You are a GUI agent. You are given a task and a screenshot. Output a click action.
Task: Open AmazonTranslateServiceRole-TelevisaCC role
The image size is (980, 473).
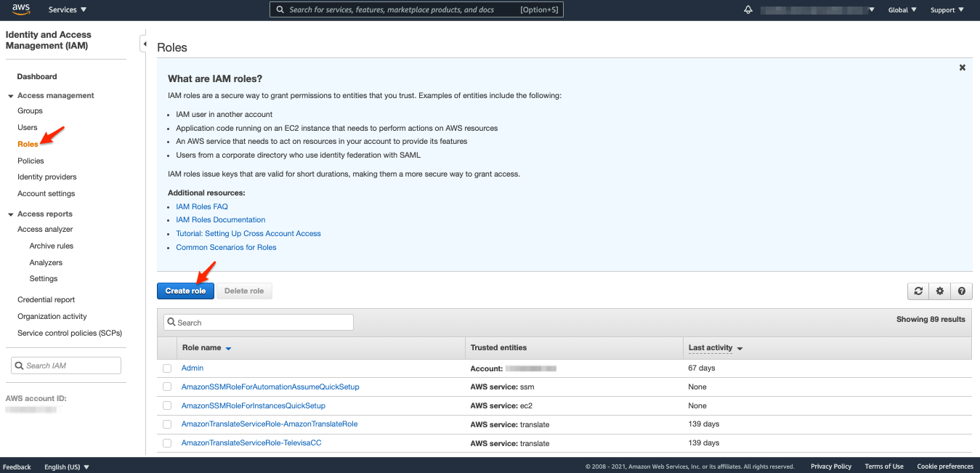coord(251,443)
